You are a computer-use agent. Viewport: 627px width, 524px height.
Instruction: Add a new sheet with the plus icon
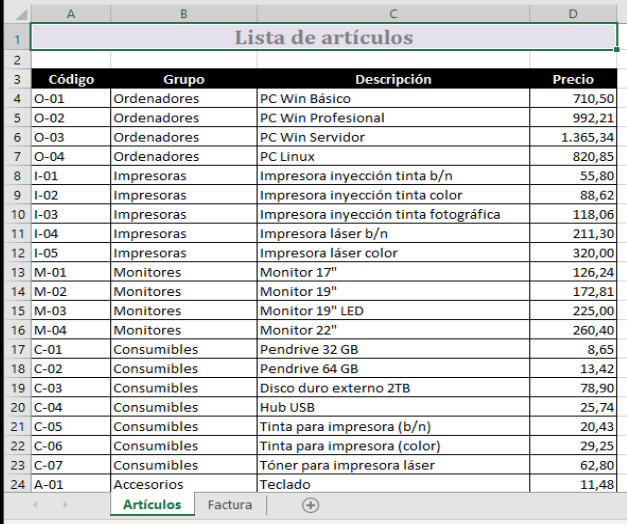[x=310, y=505]
